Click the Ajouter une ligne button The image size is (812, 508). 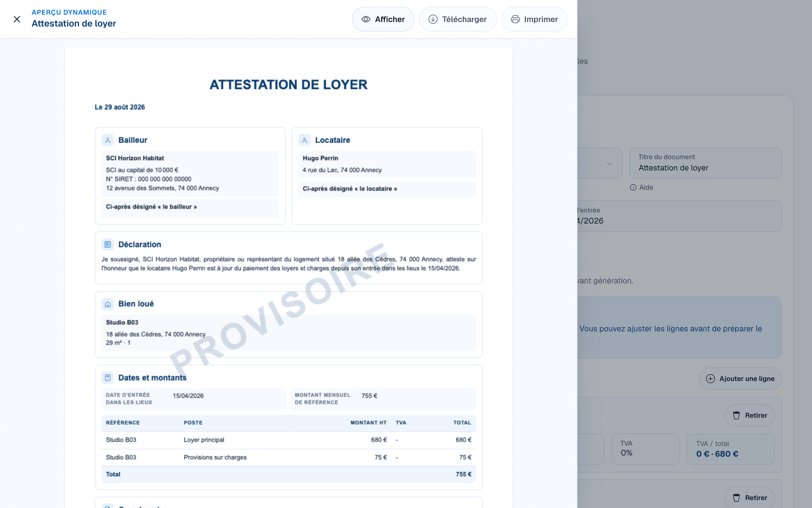pos(740,379)
